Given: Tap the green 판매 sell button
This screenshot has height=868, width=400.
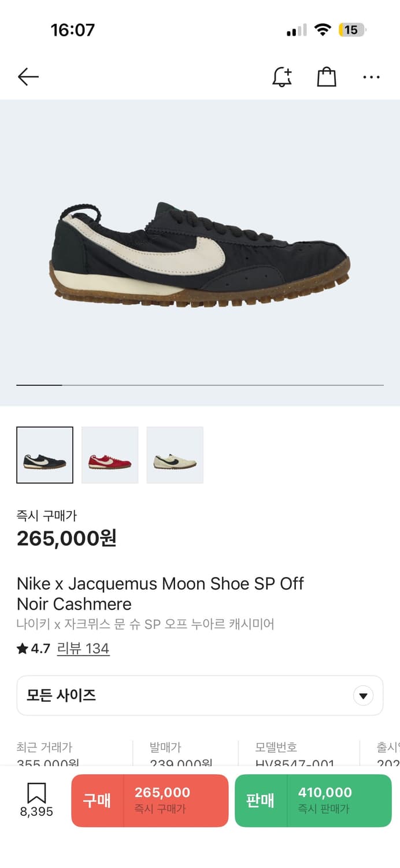Looking at the screenshot, I should (313, 800).
